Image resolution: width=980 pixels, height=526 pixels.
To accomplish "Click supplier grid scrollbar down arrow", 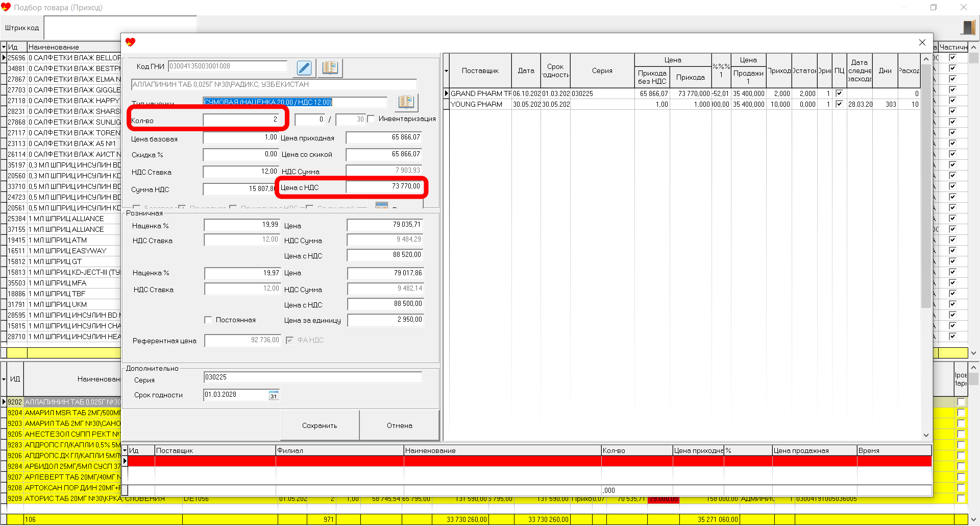I will [x=926, y=435].
